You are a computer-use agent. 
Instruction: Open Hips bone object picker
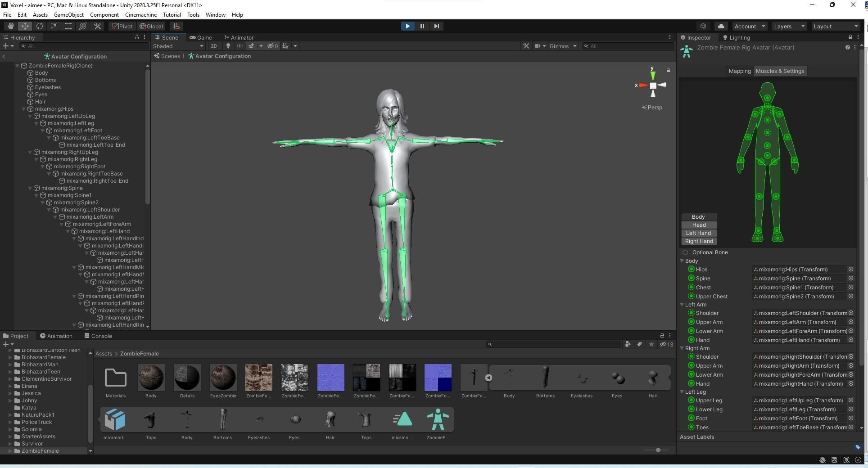(x=850, y=270)
